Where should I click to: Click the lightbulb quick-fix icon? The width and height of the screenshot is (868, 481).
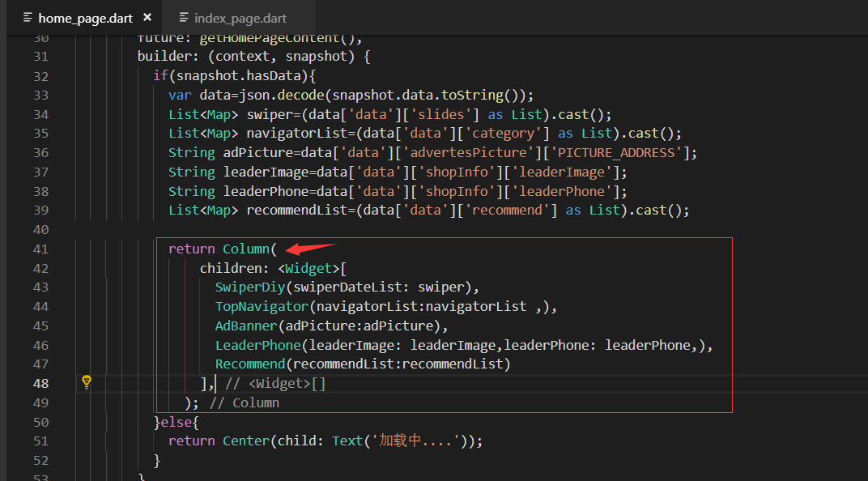(87, 382)
